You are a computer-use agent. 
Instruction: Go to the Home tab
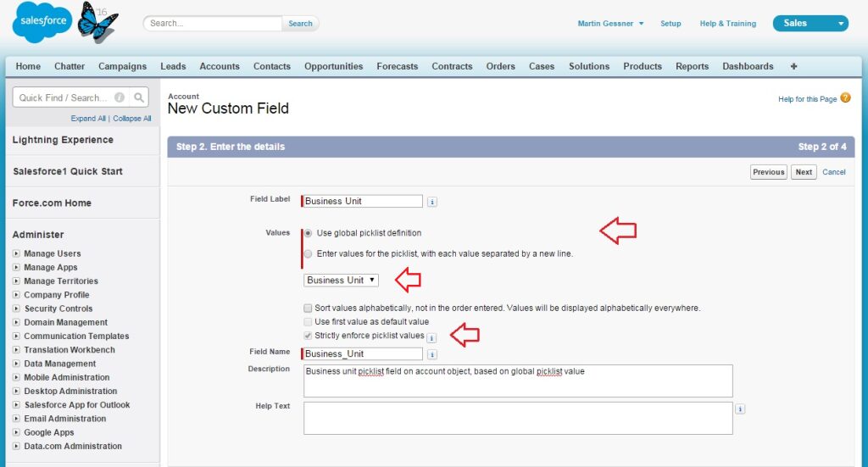28,66
